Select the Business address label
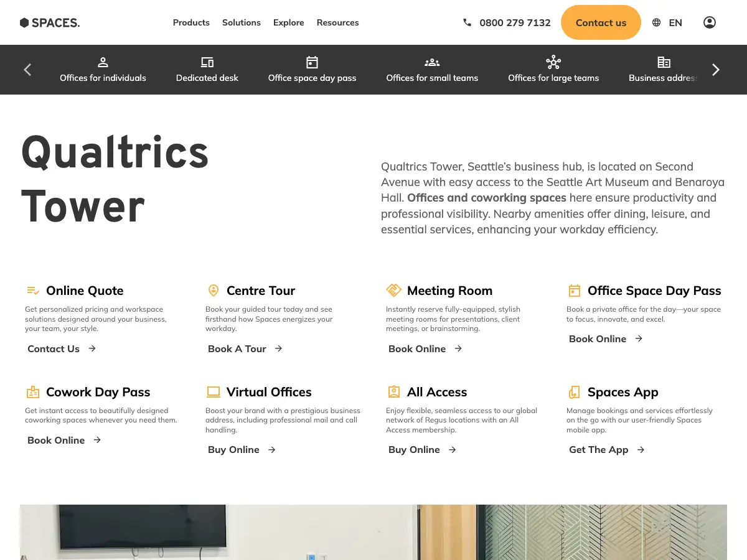 pyautogui.click(x=663, y=78)
